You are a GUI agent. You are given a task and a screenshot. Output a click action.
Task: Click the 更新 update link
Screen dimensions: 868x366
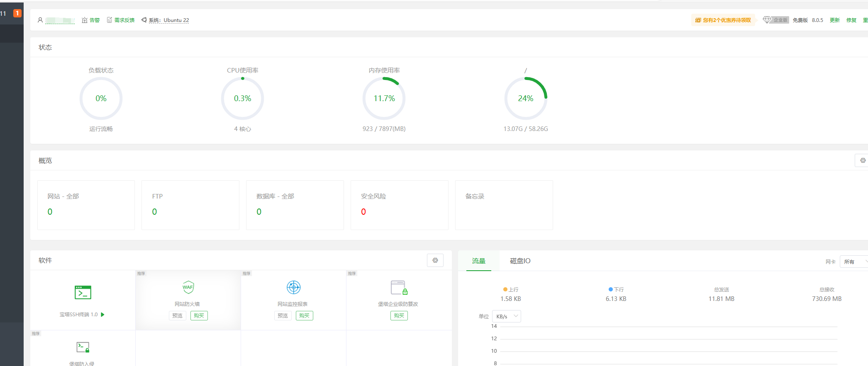tap(835, 20)
